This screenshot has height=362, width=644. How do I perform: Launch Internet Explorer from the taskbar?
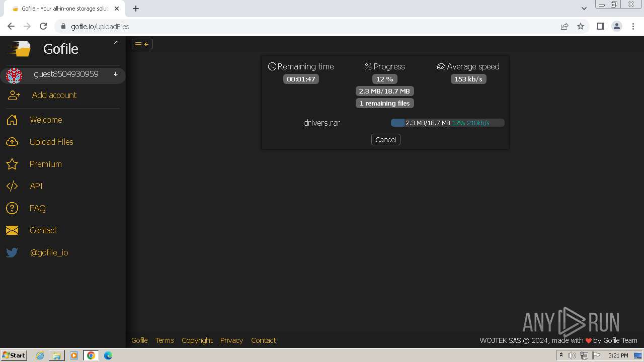(x=40, y=355)
